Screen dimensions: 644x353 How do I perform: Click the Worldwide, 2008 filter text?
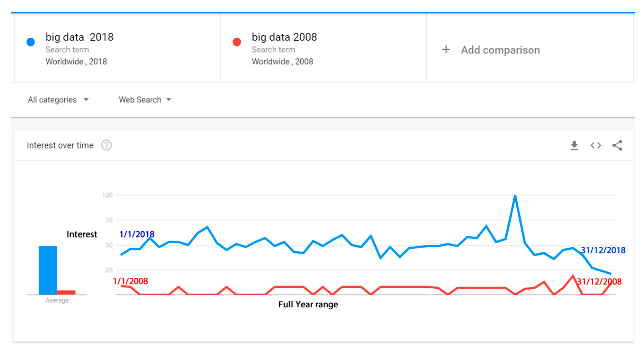click(x=282, y=61)
